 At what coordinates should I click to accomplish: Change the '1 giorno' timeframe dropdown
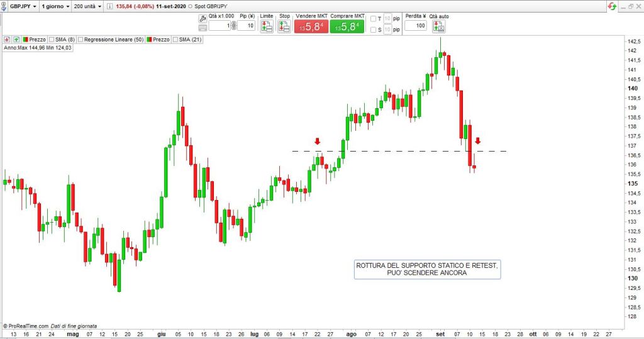55,6
